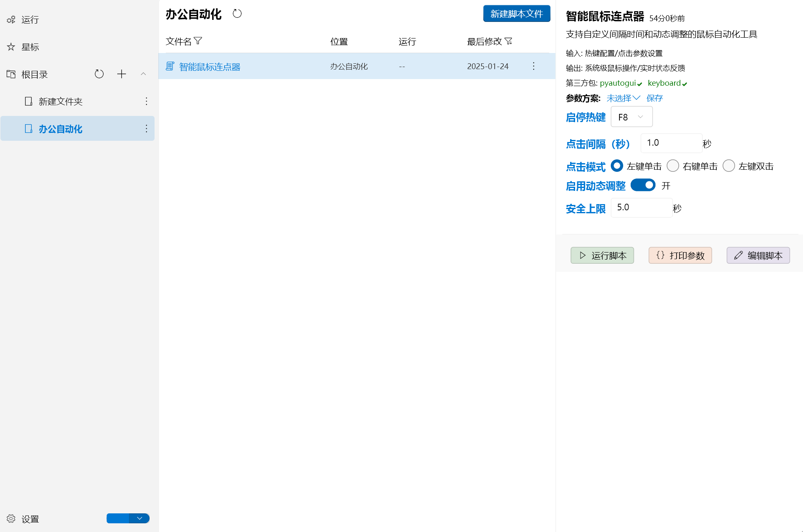This screenshot has height=532, width=803.
Task: Click the 编辑脚本 button
Action: pyautogui.click(x=758, y=255)
